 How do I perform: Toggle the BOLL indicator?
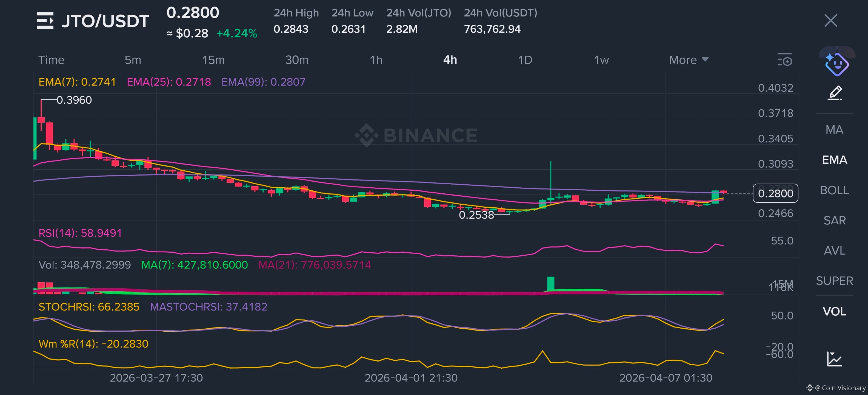click(834, 190)
